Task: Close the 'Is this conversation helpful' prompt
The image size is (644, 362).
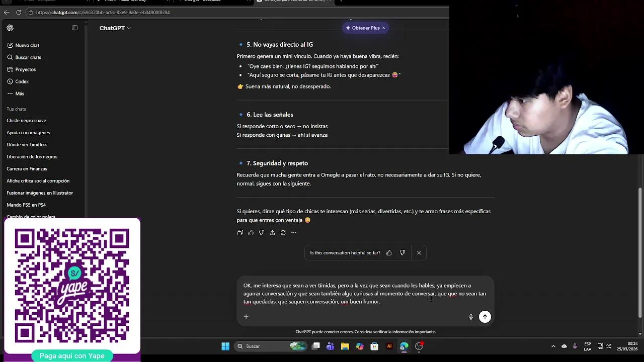Action: tap(419, 253)
